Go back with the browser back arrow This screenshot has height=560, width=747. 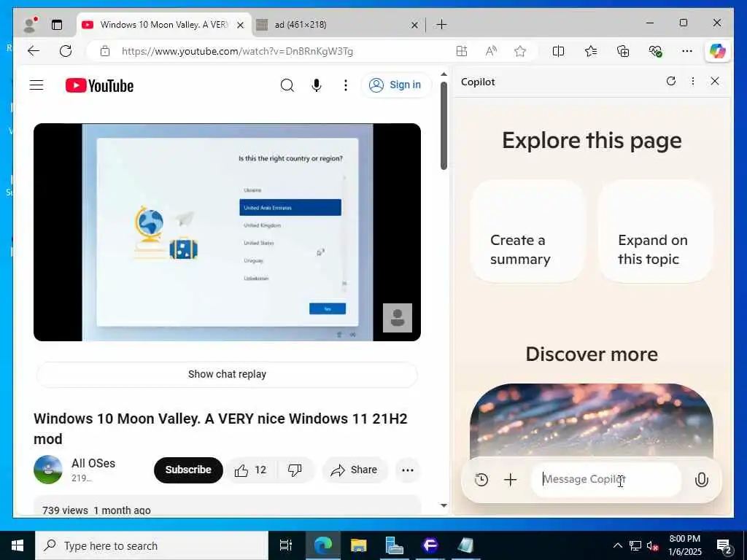pos(34,51)
